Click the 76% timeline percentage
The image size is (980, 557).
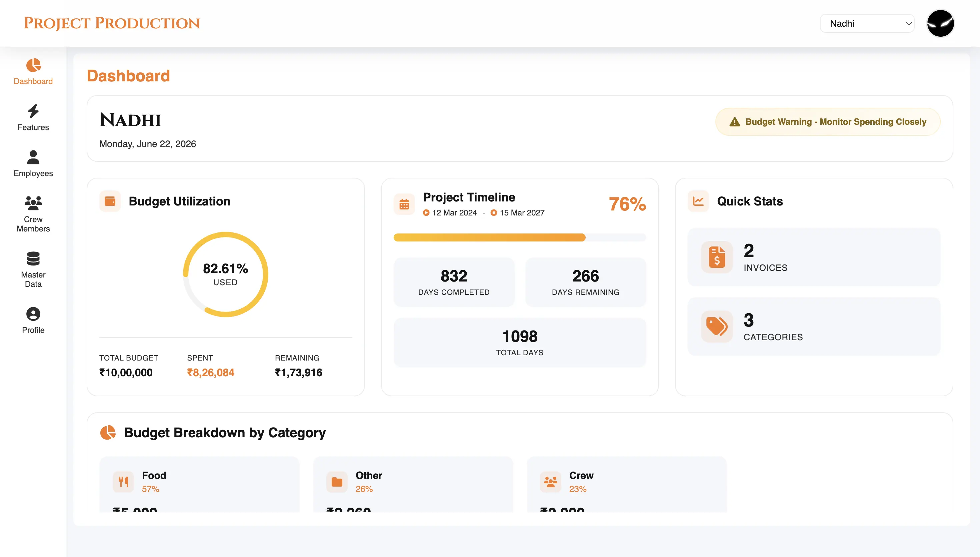pos(627,204)
